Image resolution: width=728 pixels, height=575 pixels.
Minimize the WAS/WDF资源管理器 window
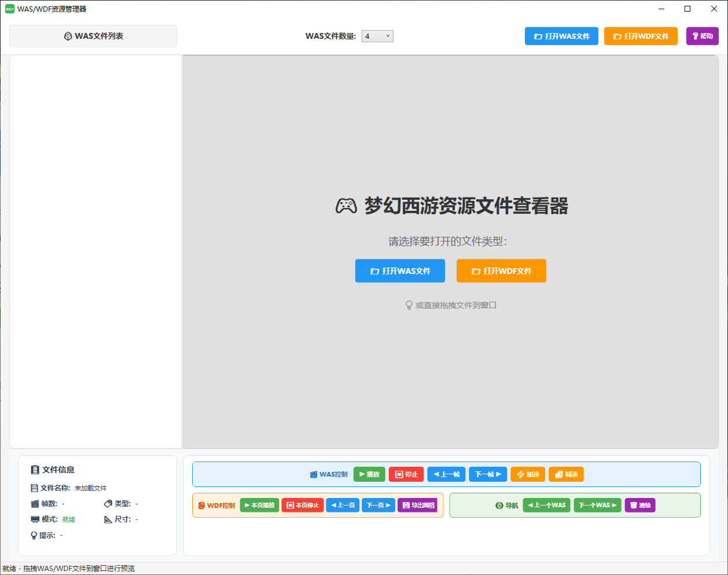click(x=661, y=9)
